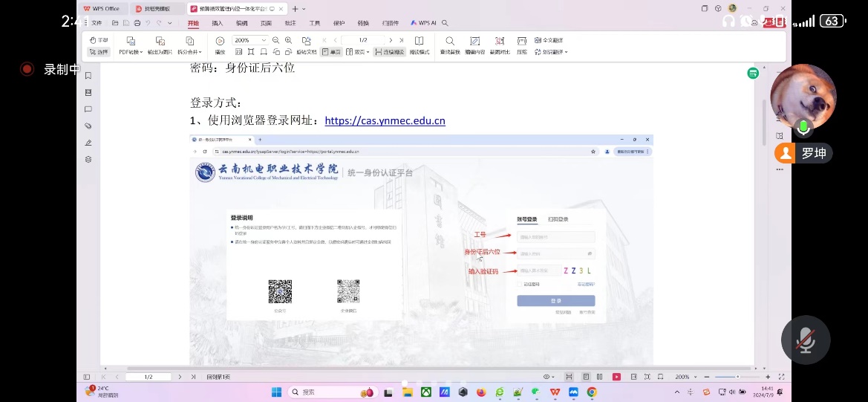
Task: Toggle the 选择 select tool
Action: pos(98,52)
